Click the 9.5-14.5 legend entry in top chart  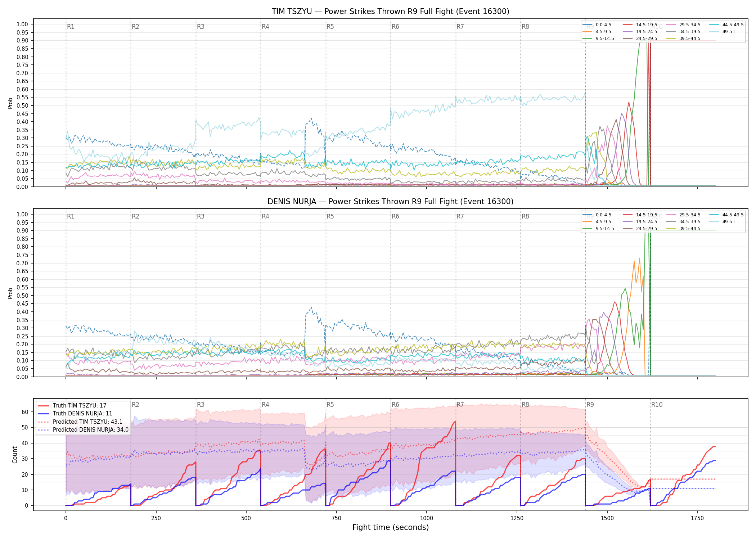pos(598,39)
